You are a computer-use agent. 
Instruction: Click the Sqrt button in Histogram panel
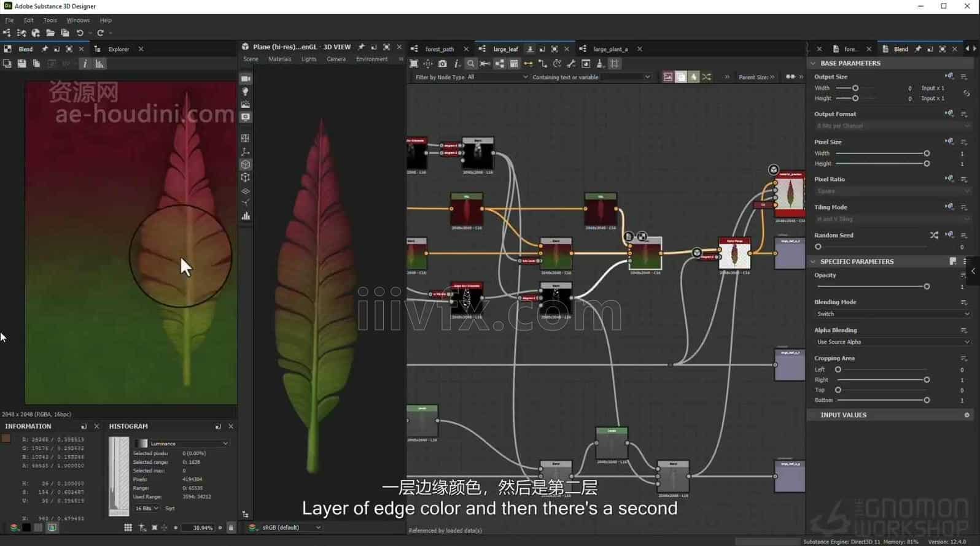point(170,509)
